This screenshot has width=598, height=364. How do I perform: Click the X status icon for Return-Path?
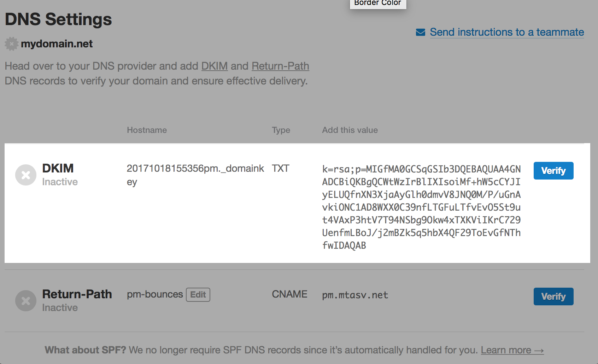pyautogui.click(x=25, y=301)
